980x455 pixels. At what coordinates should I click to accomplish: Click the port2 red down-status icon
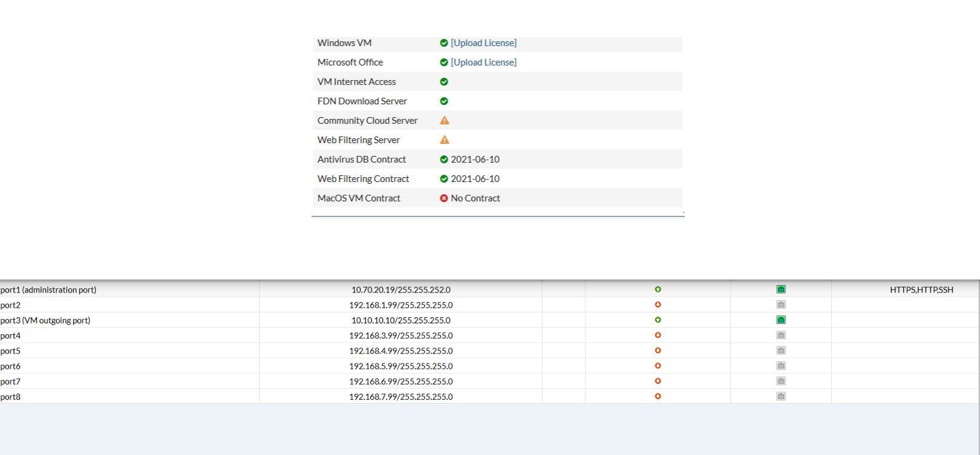coord(658,305)
